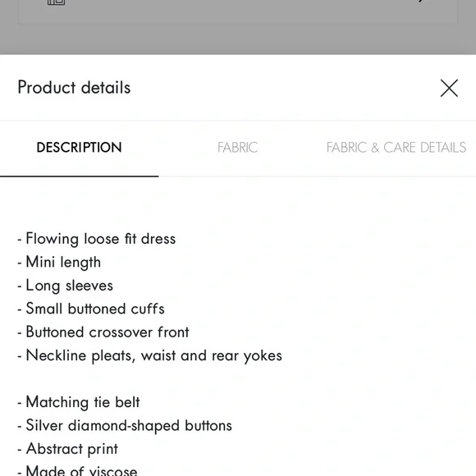This screenshot has height=476, width=476.
Task: Click the 'Buttoned crossover front' line
Action: click(x=103, y=332)
